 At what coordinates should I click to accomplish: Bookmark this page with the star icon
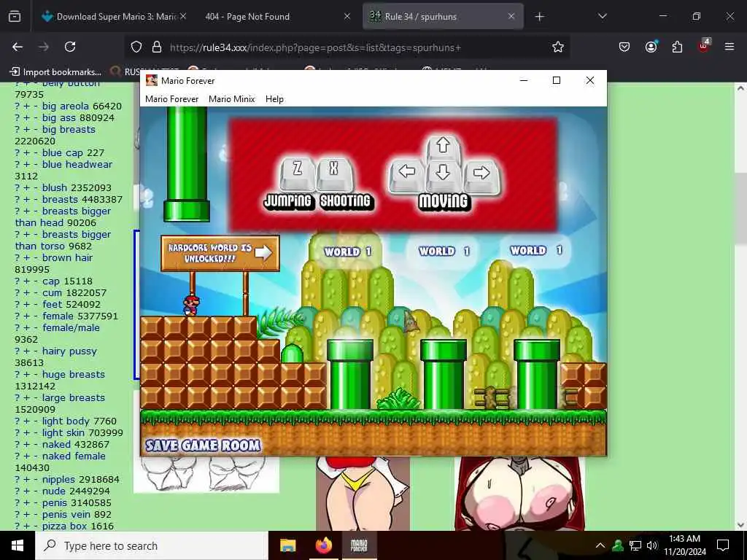558,47
